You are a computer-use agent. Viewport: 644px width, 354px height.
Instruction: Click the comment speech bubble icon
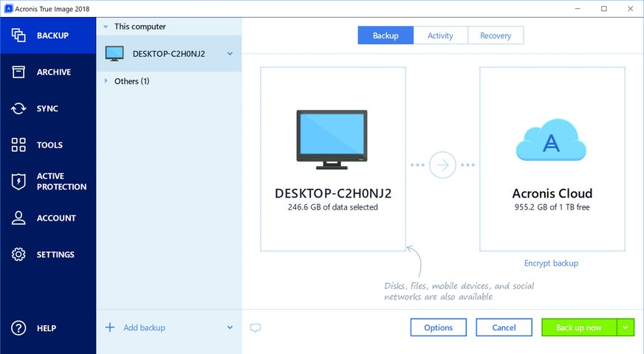[x=256, y=327]
